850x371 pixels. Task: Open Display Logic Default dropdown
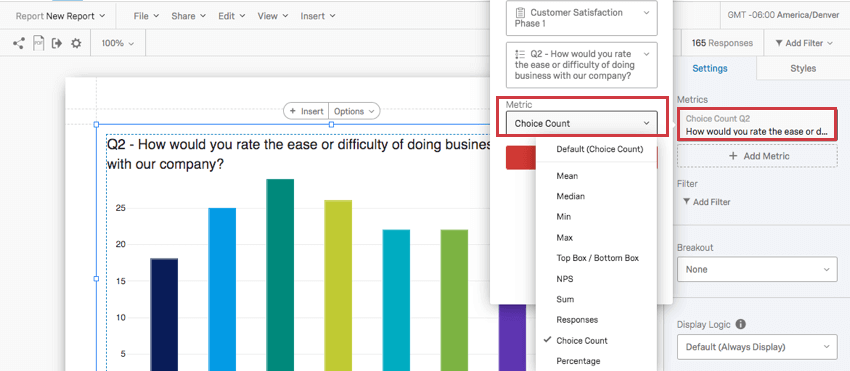point(757,347)
